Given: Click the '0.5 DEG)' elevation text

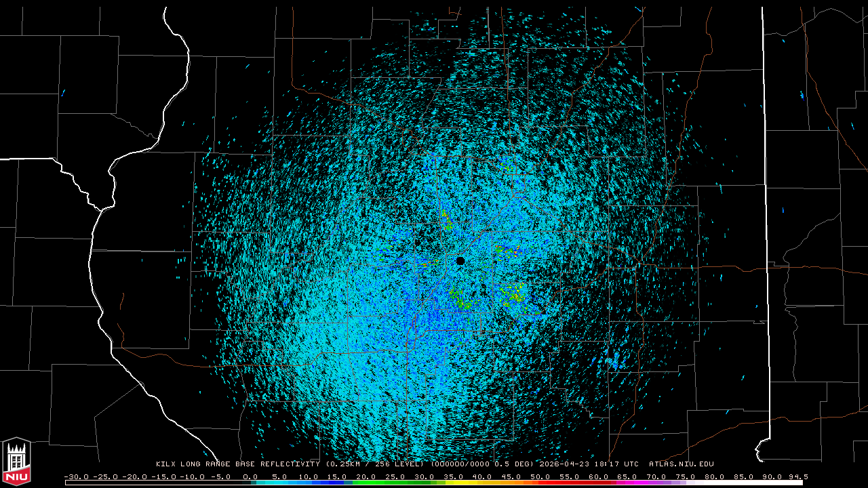Looking at the screenshot, I should point(513,464).
